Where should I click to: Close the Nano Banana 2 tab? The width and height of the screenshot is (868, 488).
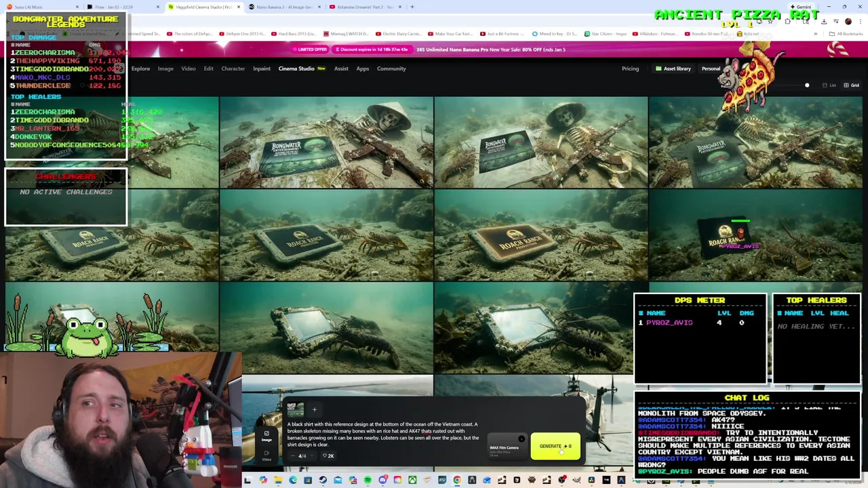pos(319,7)
